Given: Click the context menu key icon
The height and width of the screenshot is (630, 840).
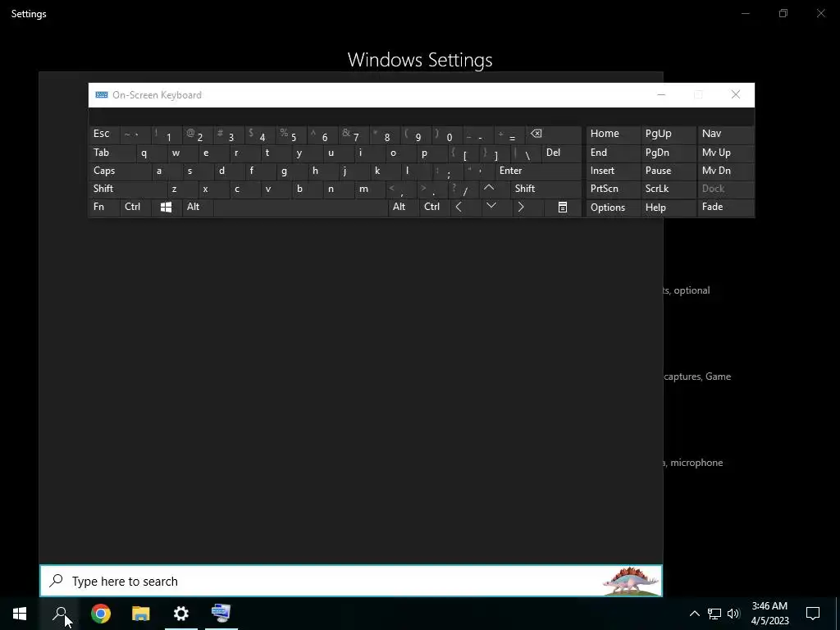Looking at the screenshot, I should click(563, 208).
